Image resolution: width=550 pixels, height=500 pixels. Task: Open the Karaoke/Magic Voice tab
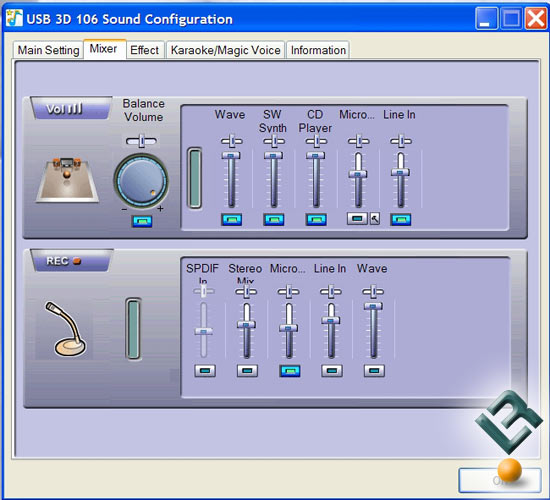tap(225, 50)
